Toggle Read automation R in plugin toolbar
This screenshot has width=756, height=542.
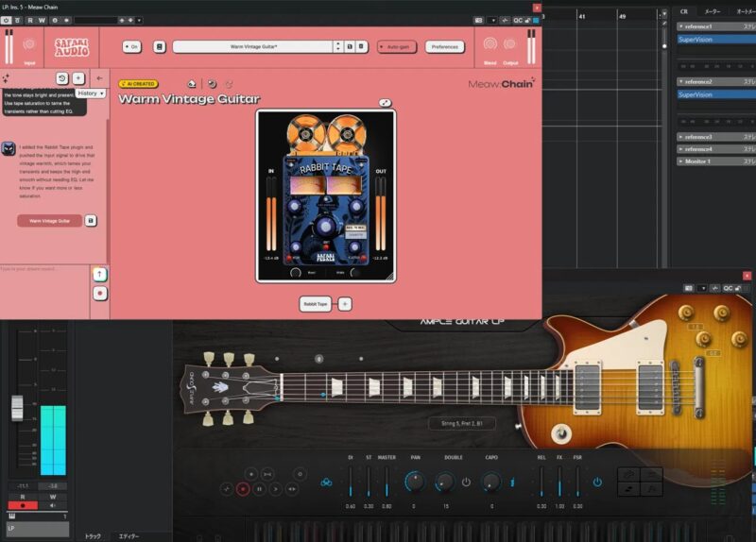(x=30, y=20)
